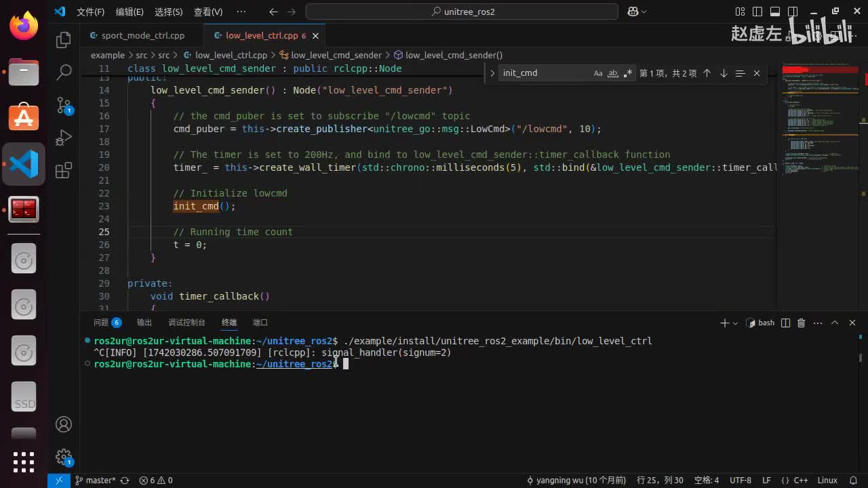
Task: Switch to the sport_mode_ctrl.cpp tab
Action: pyautogui.click(x=142, y=35)
